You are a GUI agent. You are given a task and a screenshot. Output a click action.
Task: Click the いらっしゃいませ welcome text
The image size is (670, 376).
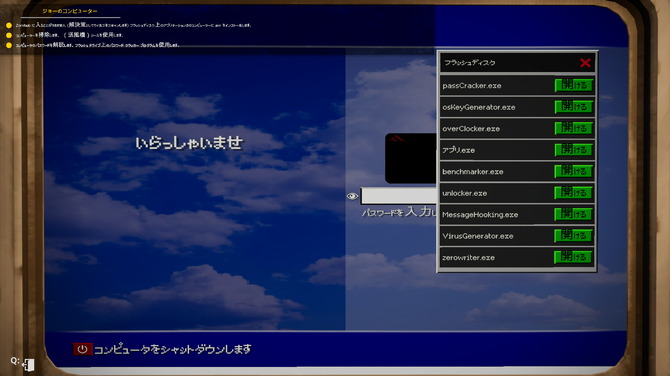point(189,143)
